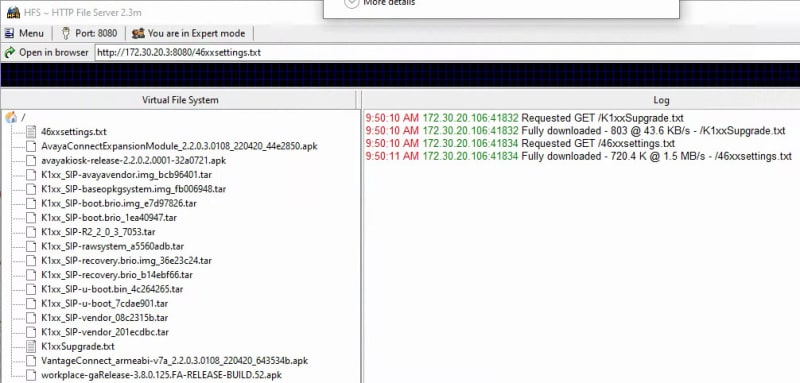Open the HFS Menu button
The width and height of the screenshot is (800, 383).
pyautogui.click(x=24, y=33)
